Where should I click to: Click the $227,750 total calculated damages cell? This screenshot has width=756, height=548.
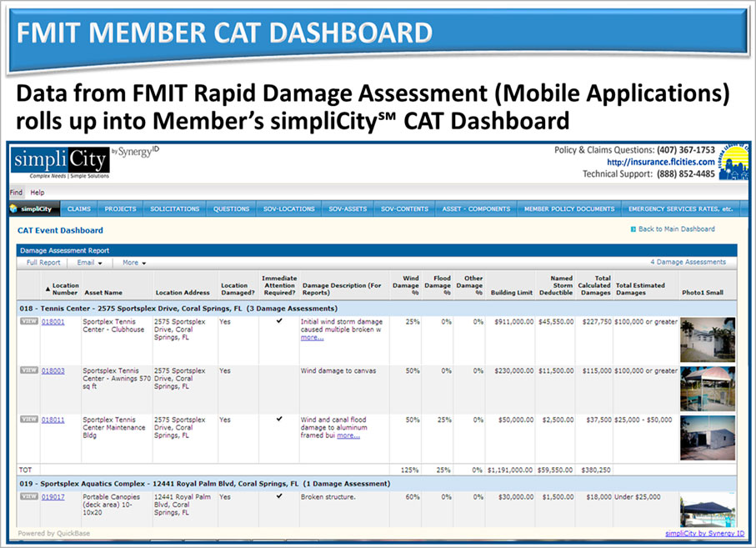coord(597,322)
